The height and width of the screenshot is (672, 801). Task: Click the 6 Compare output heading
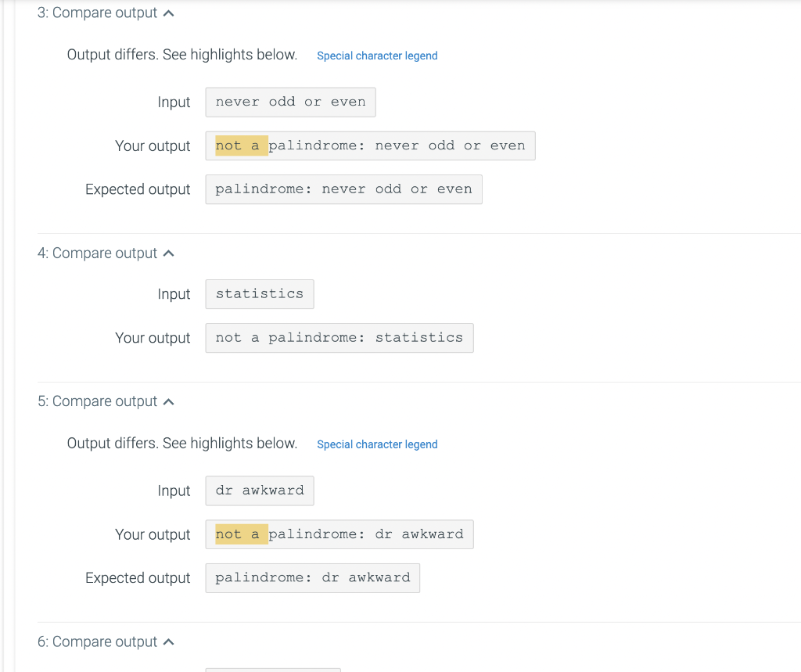98,641
